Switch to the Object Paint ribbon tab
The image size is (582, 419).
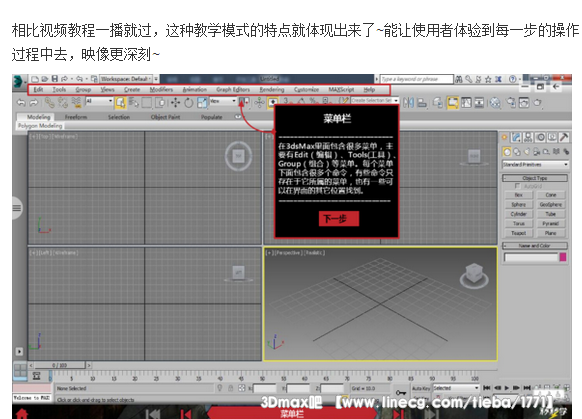coord(166,117)
